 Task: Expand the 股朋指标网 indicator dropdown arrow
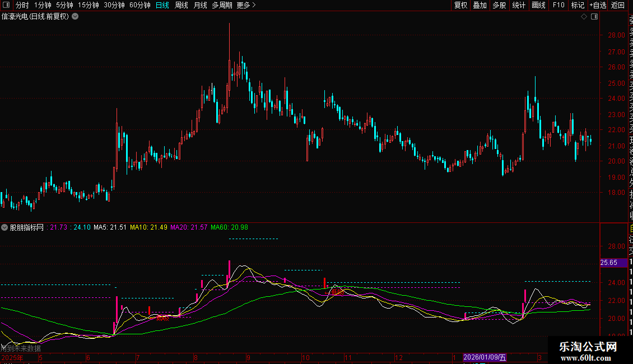pos(5,228)
